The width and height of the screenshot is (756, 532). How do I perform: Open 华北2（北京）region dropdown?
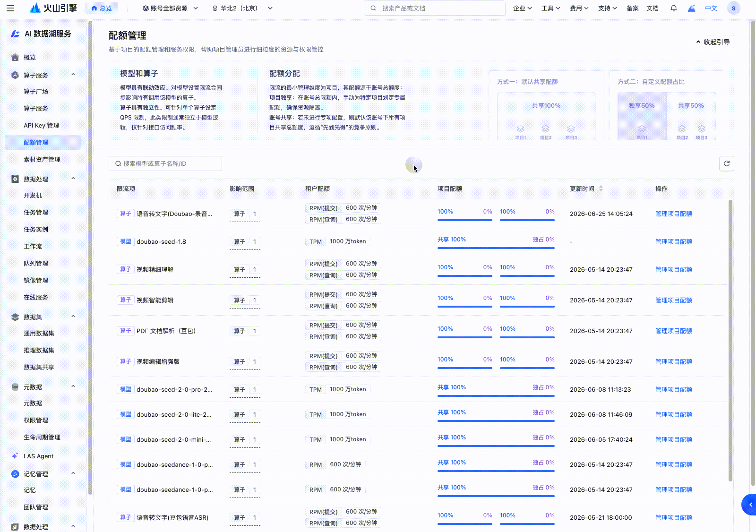pos(242,8)
